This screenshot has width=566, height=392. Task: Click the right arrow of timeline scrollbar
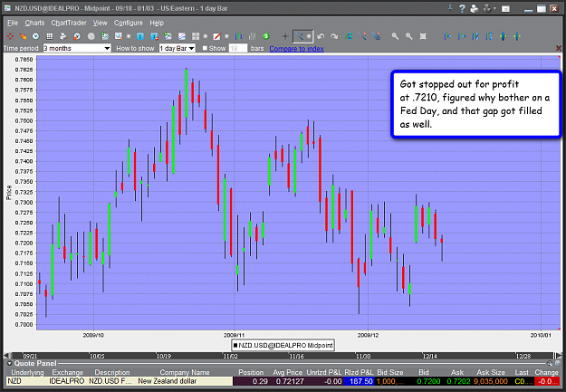(559, 356)
